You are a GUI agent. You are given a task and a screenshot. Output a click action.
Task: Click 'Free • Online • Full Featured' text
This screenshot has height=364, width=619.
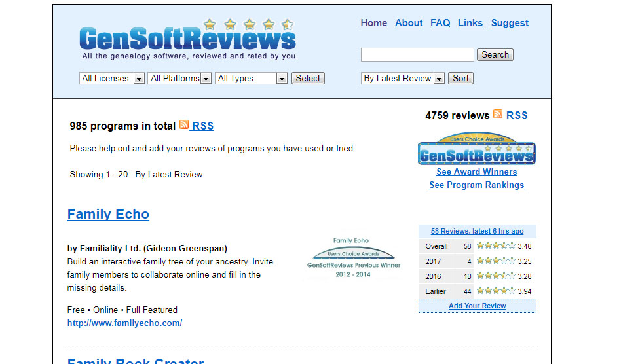click(122, 310)
